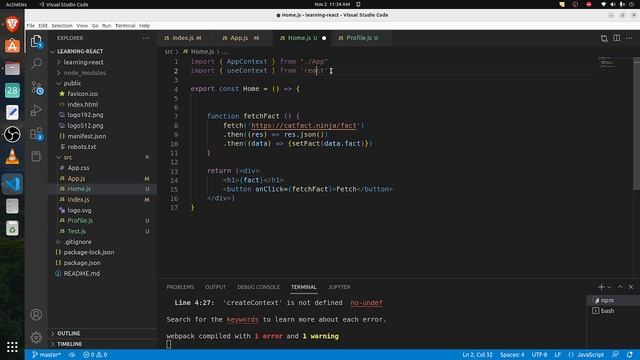Expand the learning-react subfolder
This screenshot has height=360, width=640.
click(59, 62)
